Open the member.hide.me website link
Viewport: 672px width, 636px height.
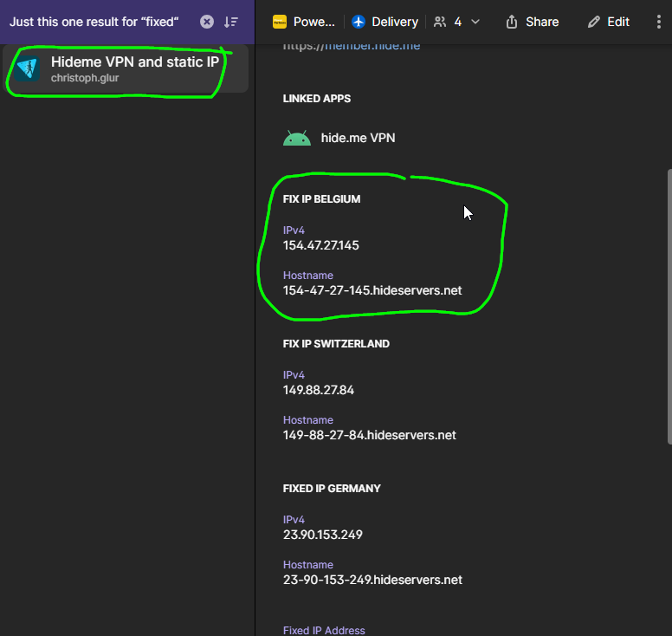(352, 46)
